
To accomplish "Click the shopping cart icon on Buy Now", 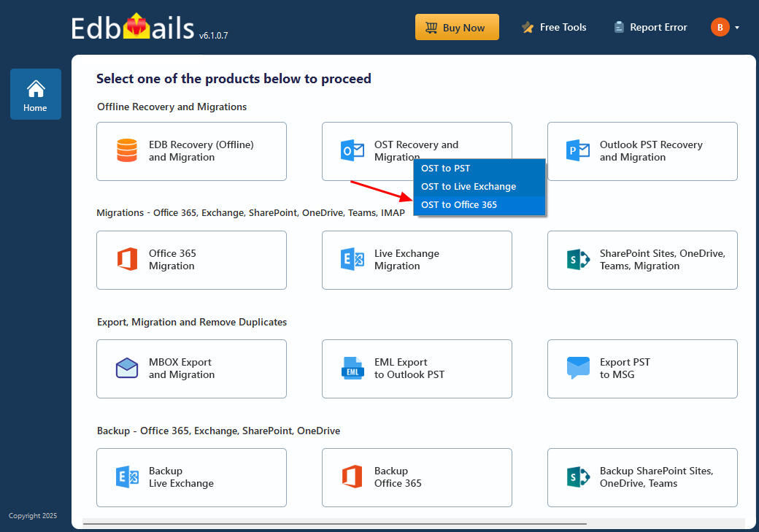I will coord(431,28).
